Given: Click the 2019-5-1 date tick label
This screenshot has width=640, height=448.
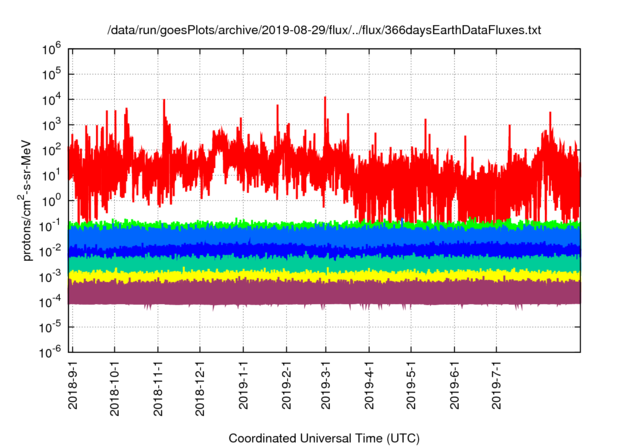Looking at the screenshot, I should pos(411,385).
